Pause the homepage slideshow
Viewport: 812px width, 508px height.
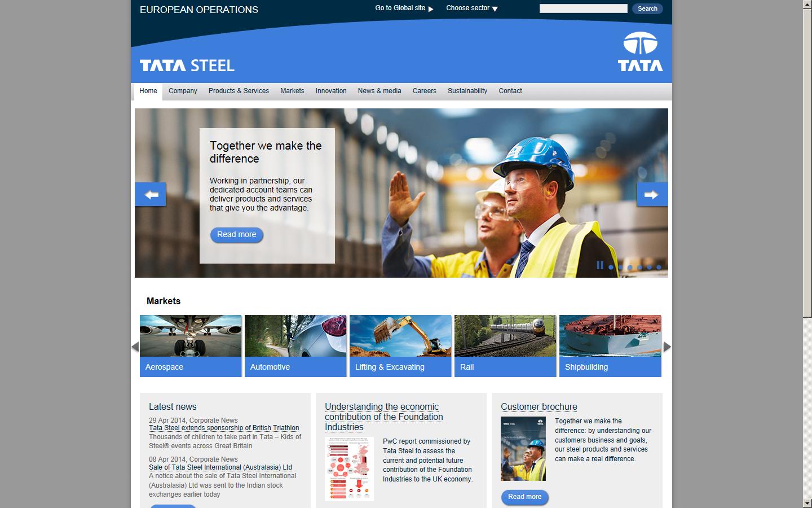pyautogui.click(x=600, y=265)
